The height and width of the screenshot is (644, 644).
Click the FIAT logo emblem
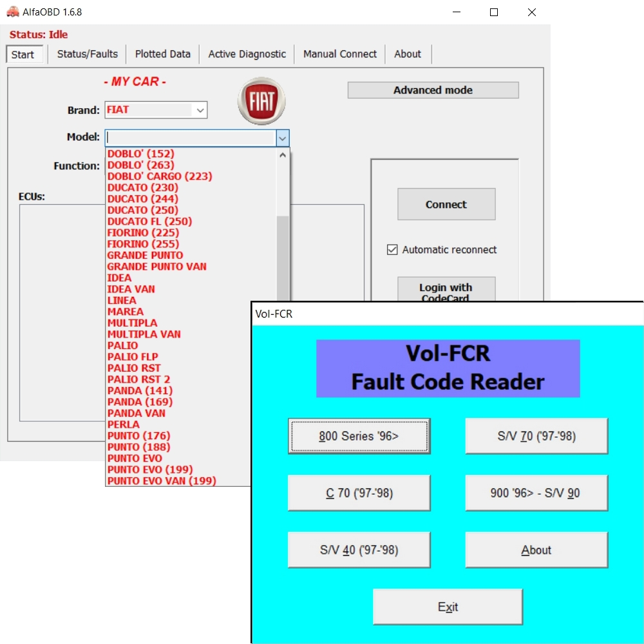(261, 102)
